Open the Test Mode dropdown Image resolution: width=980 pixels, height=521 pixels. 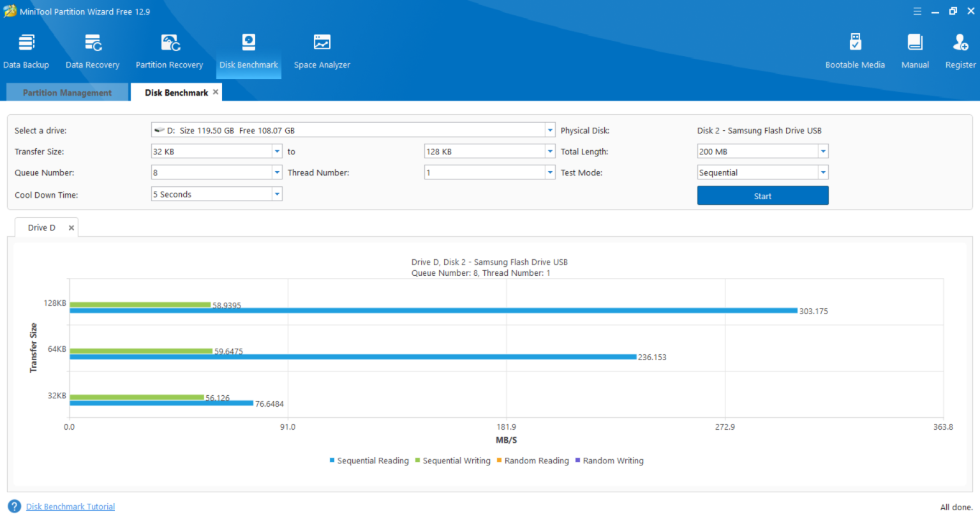(x=823, y=172)
